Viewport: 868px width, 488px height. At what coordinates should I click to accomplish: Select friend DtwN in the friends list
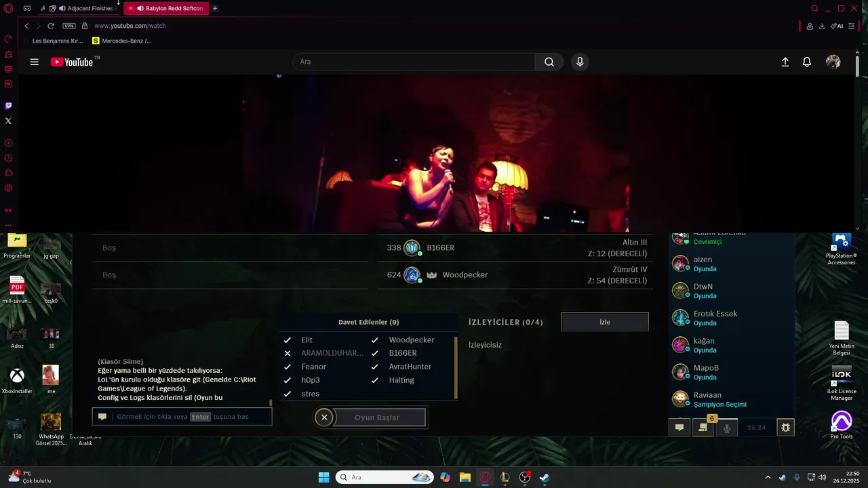(x=731, y=291)
